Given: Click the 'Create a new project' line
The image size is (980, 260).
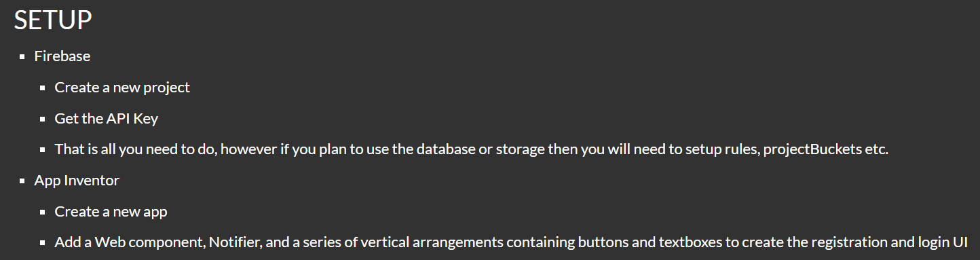Looking at the screenshot, I should (x=122, y=88).
